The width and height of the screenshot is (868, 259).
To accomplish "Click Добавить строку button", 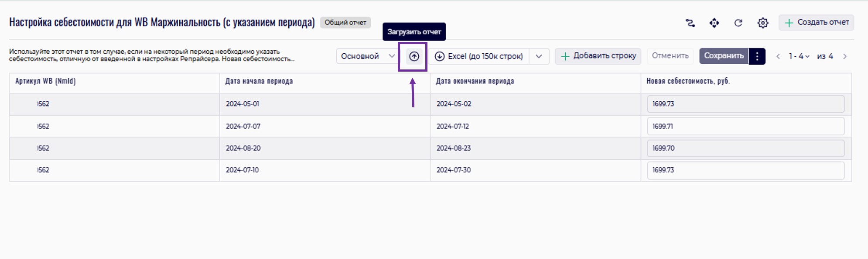I will pos(598,56).
